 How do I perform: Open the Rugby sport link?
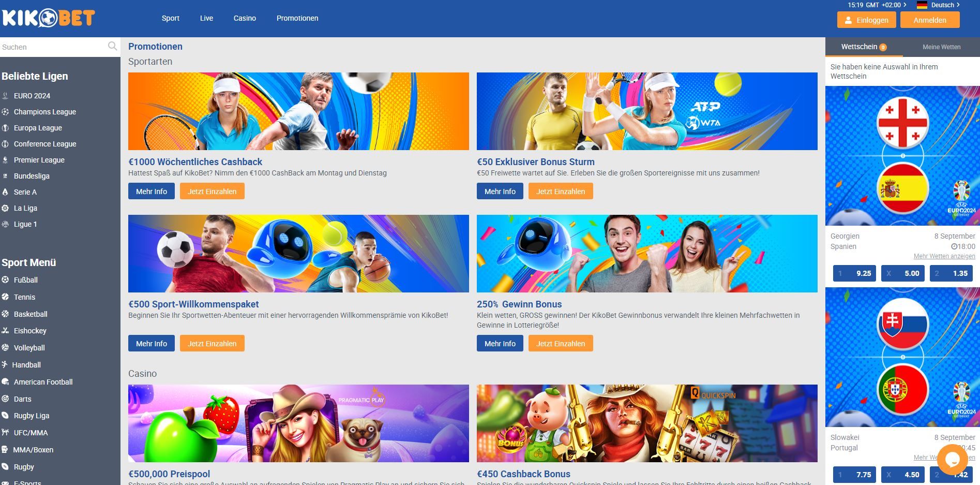click(24, 467)
